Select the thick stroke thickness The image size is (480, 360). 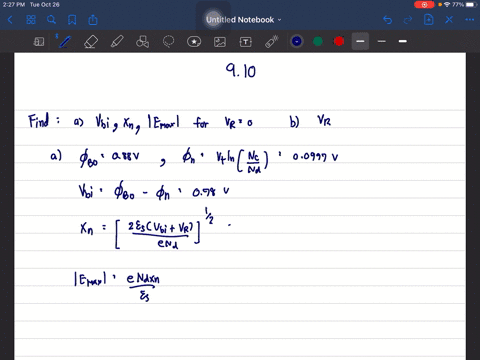(x=403, y=41)
